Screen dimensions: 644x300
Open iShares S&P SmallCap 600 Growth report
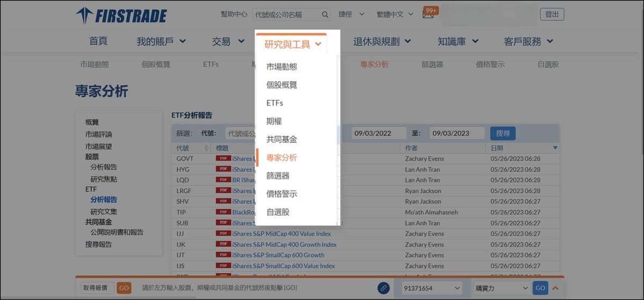[x=279, y=255]
